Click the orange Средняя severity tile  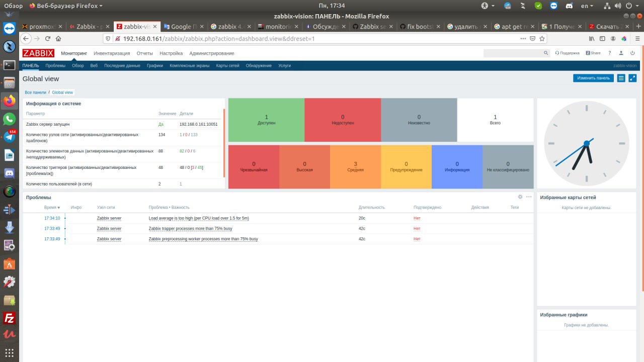pyautogui.click(x=356, y=167)
